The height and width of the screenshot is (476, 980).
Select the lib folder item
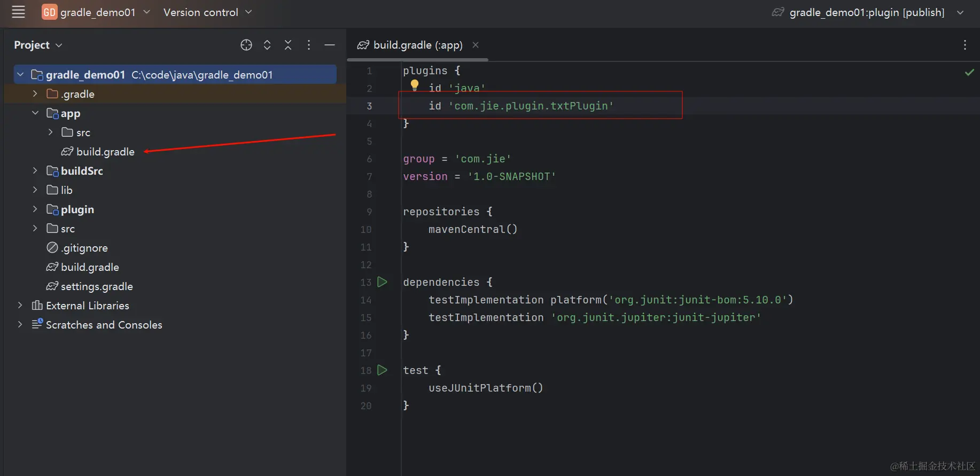[x=59, y=190]
